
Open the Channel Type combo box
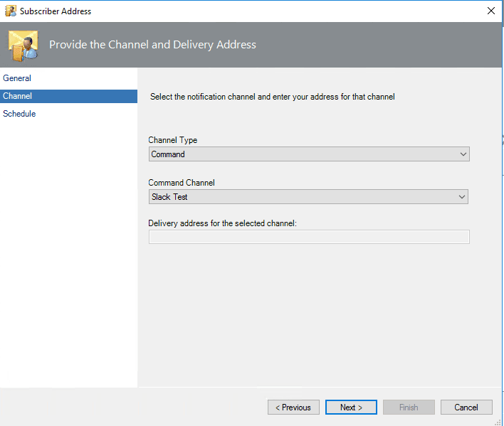coord(309,154)
